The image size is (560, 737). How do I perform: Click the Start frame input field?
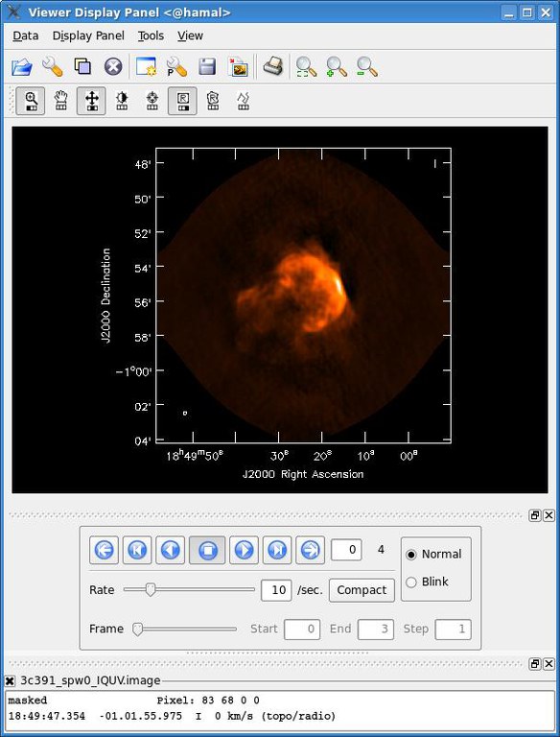point(302,629)
